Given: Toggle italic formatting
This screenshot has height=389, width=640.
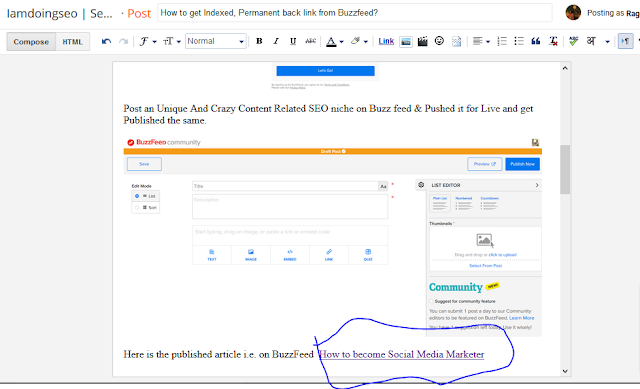Looking at the screenshot, I should click(276, 41).
